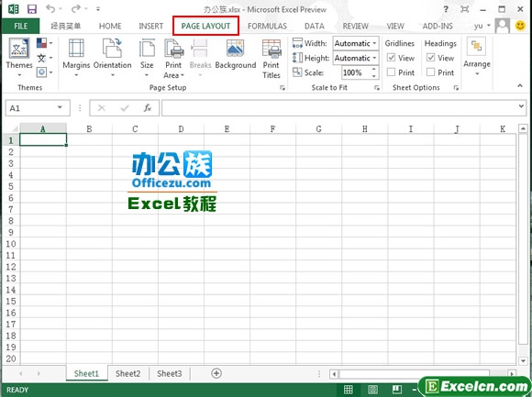Click the Undo arrow icon
This screenshot has height=397, width=532.
tap(50, 8)
